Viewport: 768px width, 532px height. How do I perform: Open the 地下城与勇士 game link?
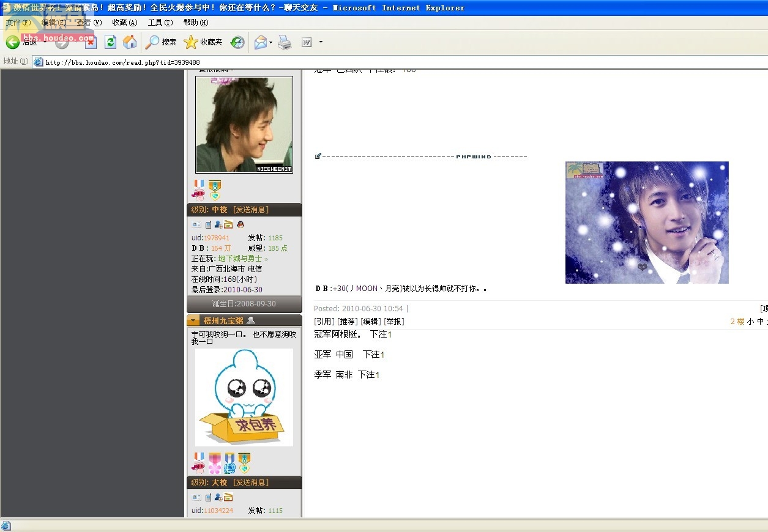[x=240, y=259]
